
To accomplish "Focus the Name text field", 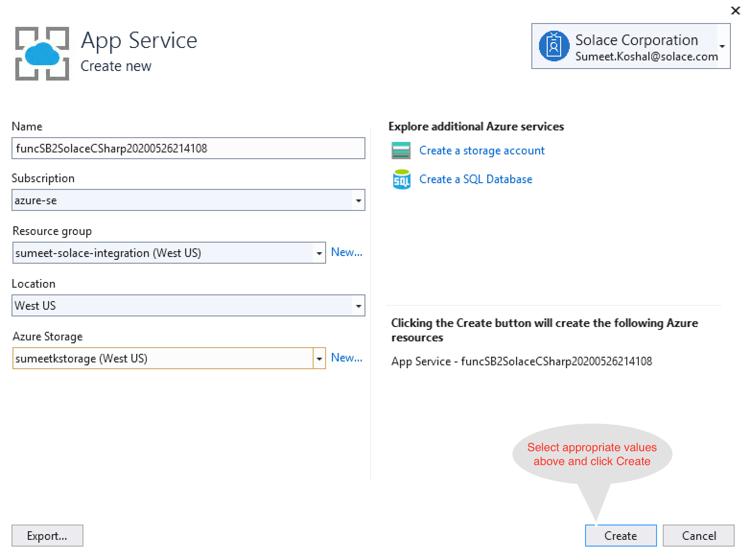I will 188,148.
